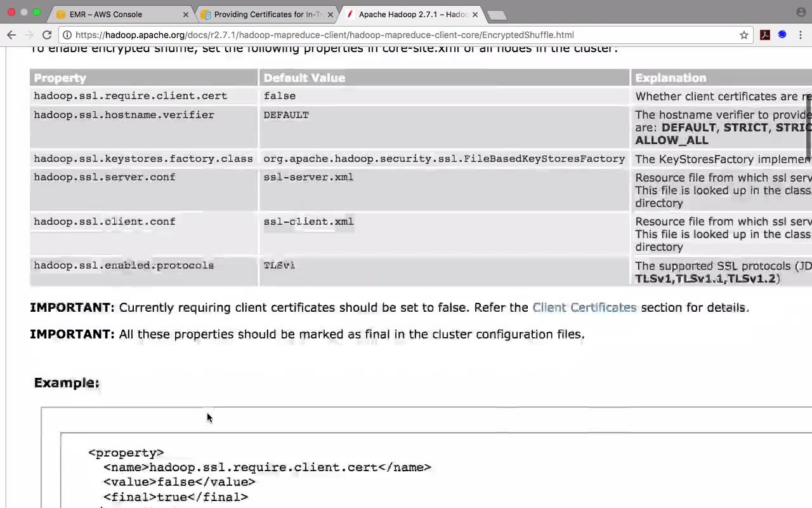This screenshot has height=508, width=812.
Task: Click the hadoop.ssl.require.client.cert table cell
Action: [x=144, y=96]
